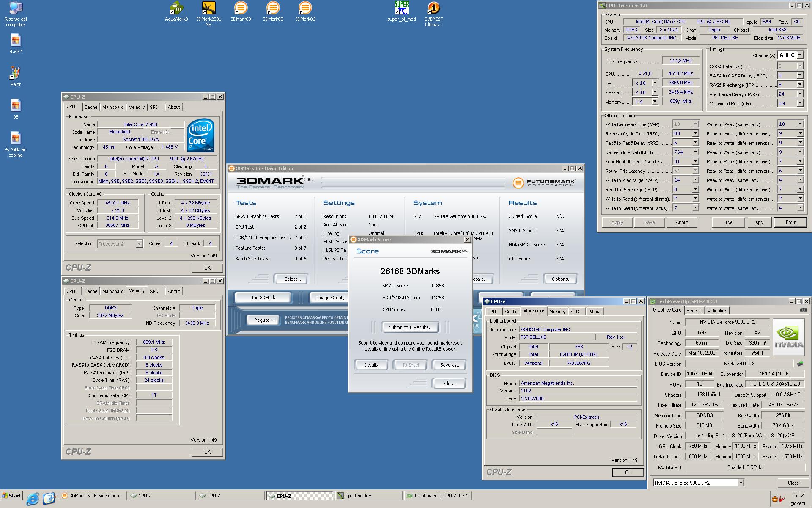
Task: Click BUS Frequency 214,8 MHz value
Action: click(680, 61)
